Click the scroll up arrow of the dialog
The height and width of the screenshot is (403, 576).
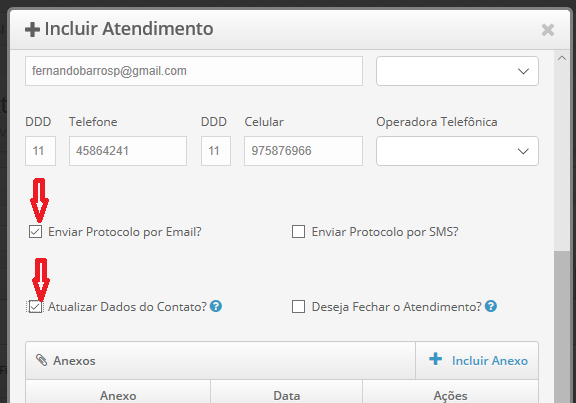click(x=562, y=58)
